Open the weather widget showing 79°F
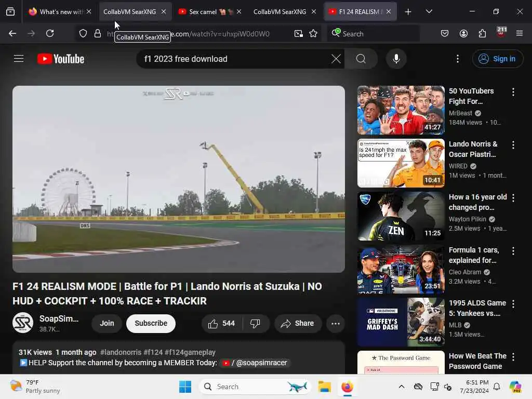This screenshot has width=532, height=399. (35, 387)
